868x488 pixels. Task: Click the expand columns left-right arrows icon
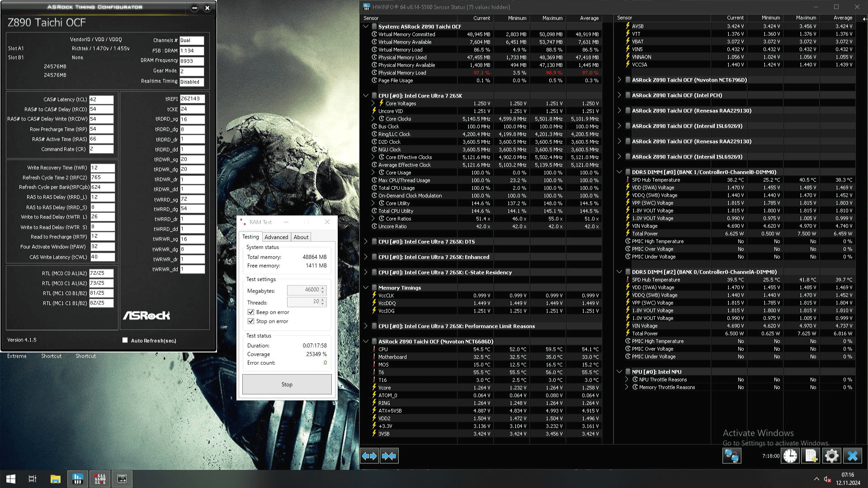coord(369,456)
